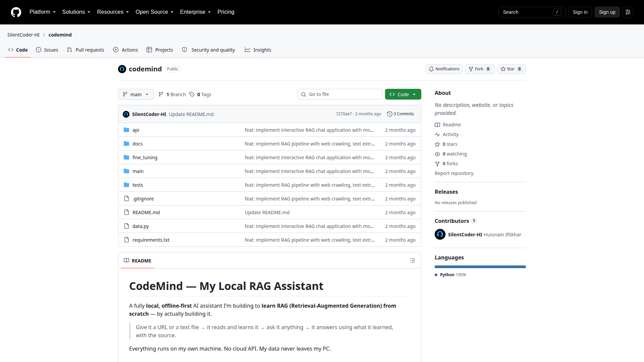Switch to the Issues tab
The image size is (644, 362).
point(47,50)
